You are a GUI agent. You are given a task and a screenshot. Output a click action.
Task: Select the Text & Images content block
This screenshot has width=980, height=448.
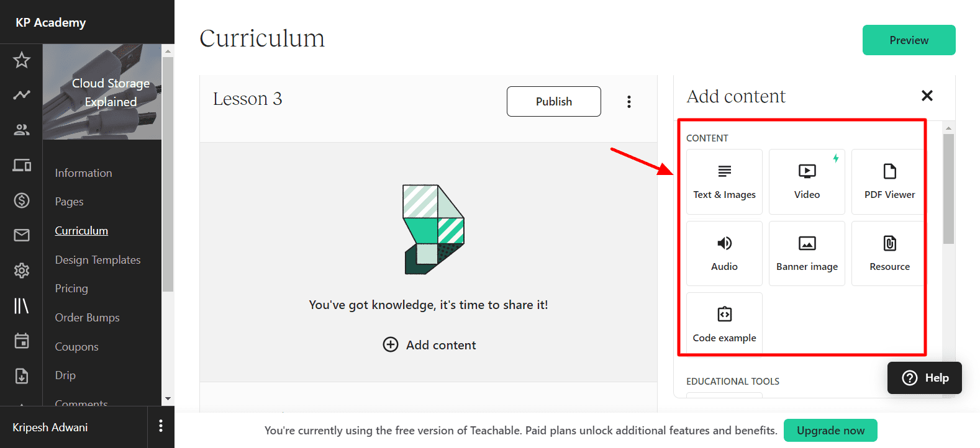(724, 182)
